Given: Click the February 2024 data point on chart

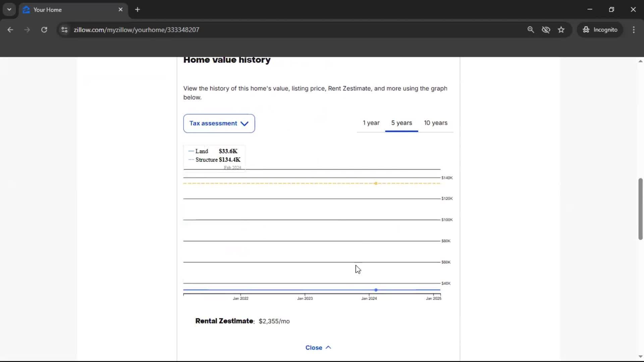Looking at the screenshot, I should 376,184.
